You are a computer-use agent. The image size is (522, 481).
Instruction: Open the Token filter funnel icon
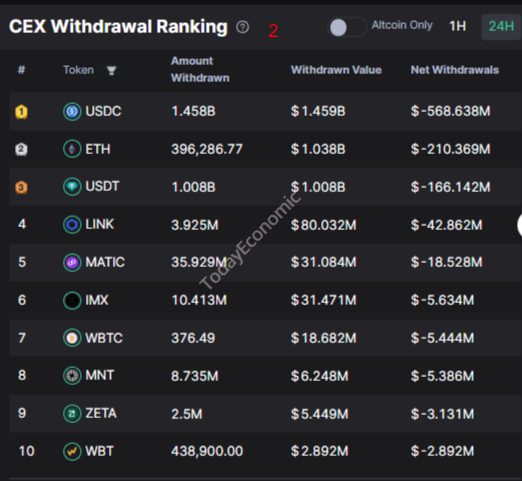coord(111,70)
